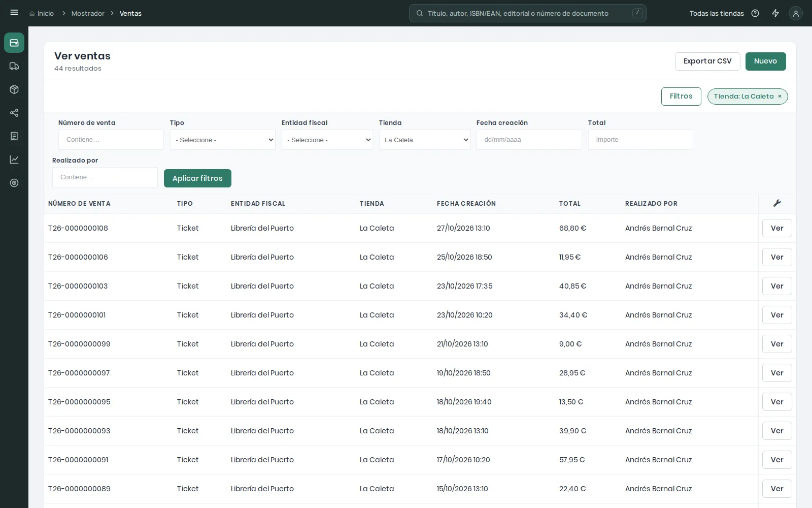
Task: Open the hamburger menu
Action: (14, 13)
